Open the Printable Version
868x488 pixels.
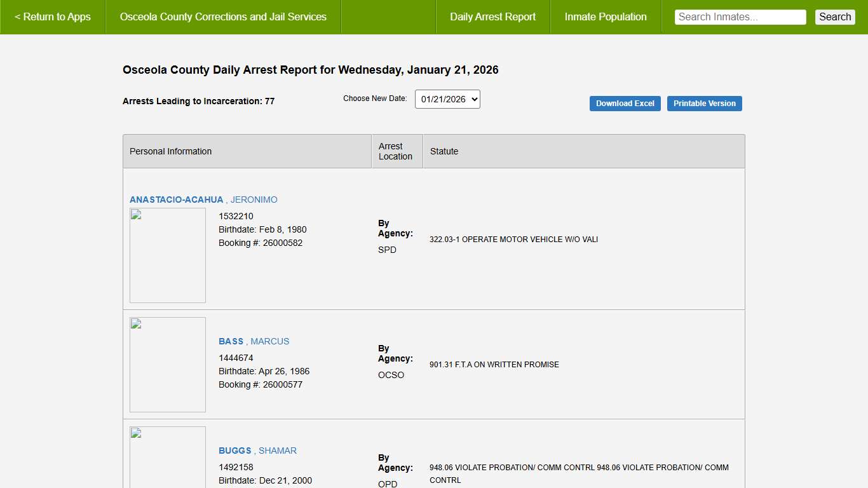tap(704, 104)
